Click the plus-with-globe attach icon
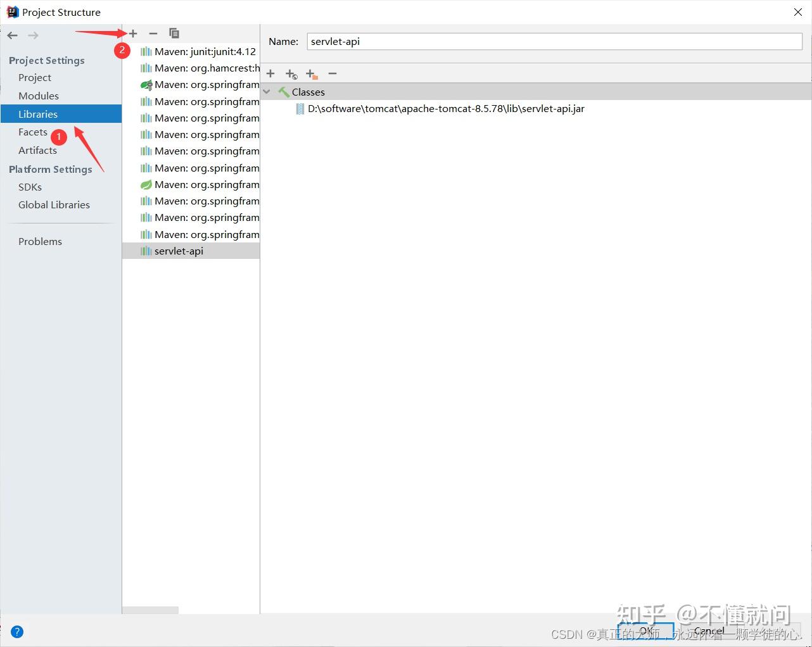Image resolution: width=812 pixels, height=647 pixels. (291, 73)
